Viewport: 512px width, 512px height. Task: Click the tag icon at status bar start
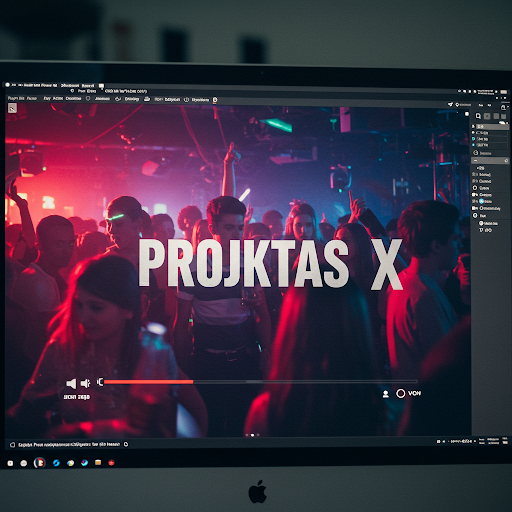coord(12,445)
